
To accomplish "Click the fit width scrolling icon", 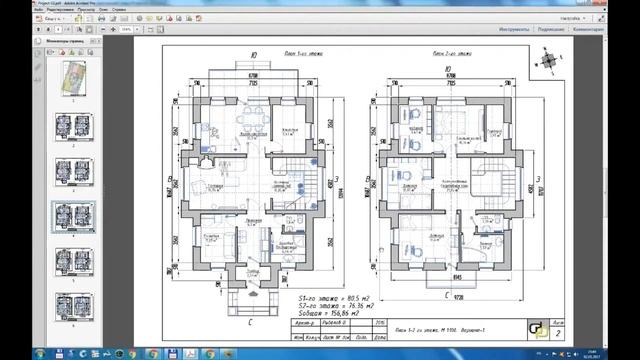I will tap(161, 29).
